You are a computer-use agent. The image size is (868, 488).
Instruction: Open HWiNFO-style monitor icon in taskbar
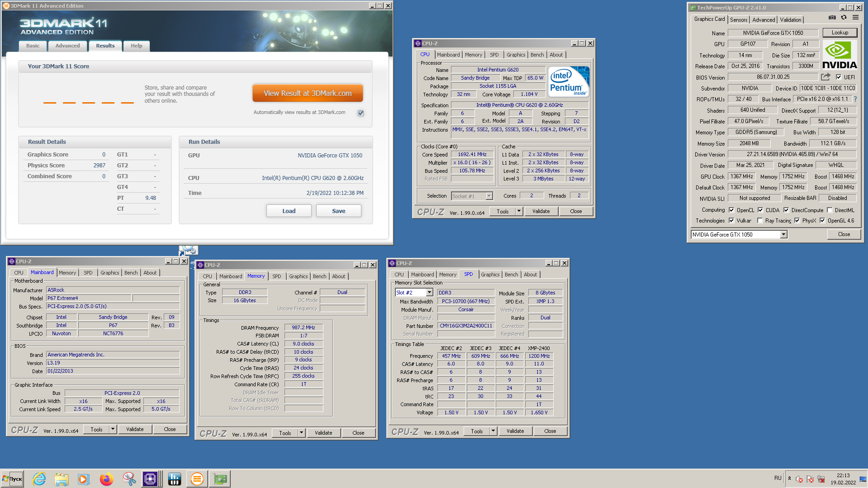pyautogui.click(x=174, y=479)
